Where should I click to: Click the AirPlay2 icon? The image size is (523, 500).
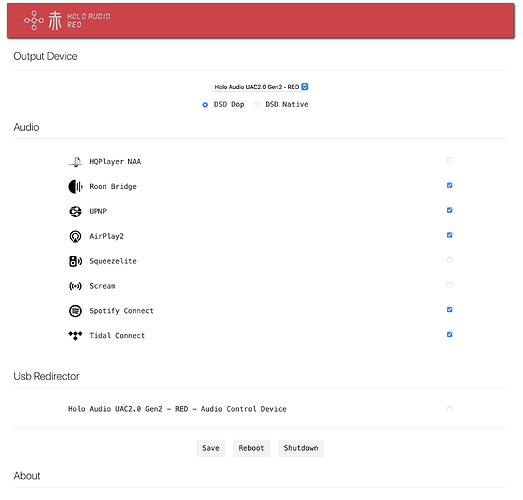tap(75, 236)
